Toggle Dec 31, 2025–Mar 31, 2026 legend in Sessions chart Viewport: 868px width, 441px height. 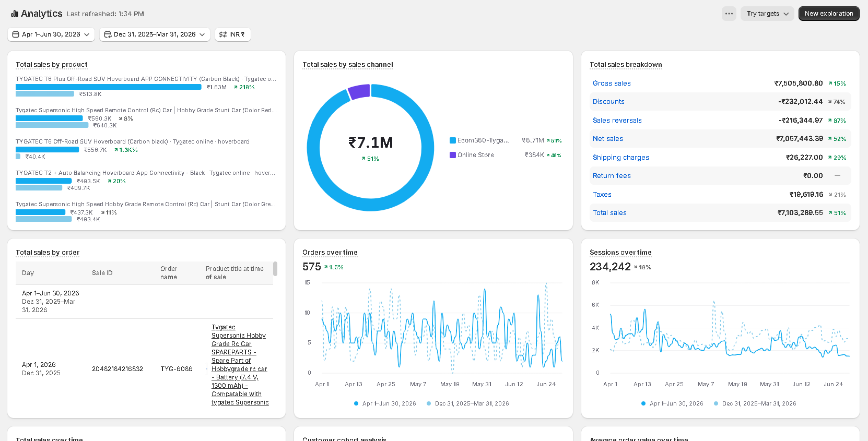point(755,403)
